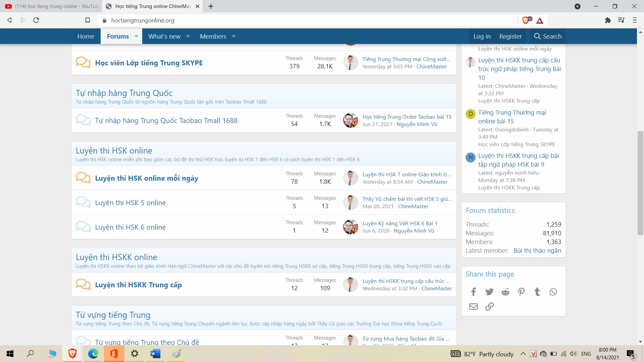The image size is (644, 362).
Task: Open Microsoft Word from taskbar
Action: (155, 354)
